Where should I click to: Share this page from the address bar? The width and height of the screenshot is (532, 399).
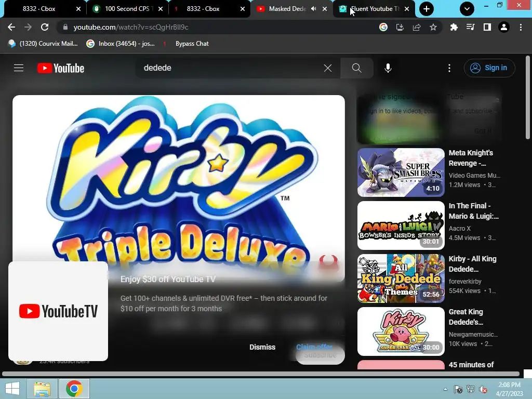pos(417,27)
